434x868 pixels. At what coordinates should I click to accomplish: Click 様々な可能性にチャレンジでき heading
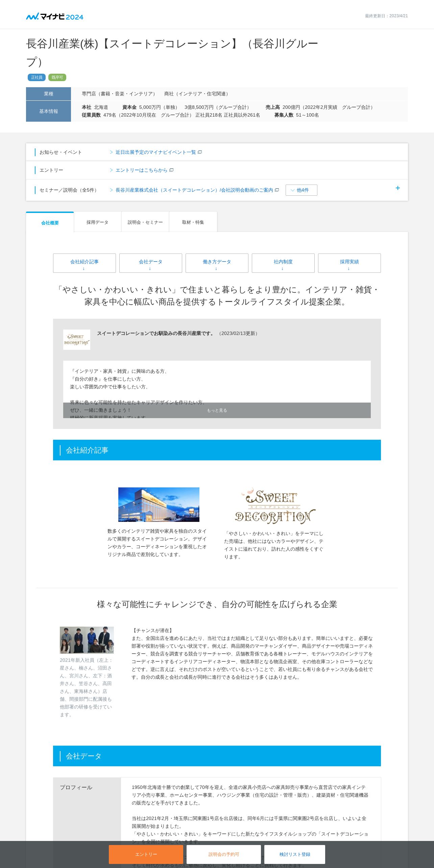coord(217,604)
